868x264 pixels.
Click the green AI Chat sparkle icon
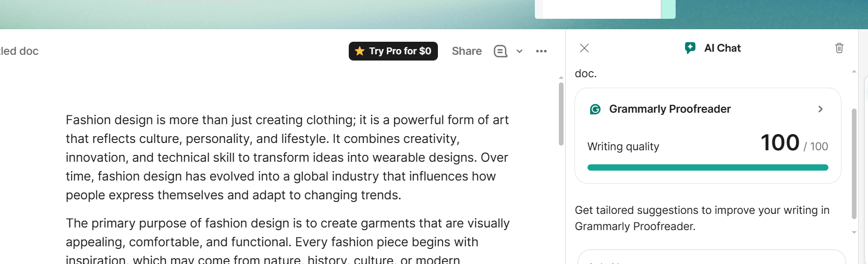click(x=690, y=48)
